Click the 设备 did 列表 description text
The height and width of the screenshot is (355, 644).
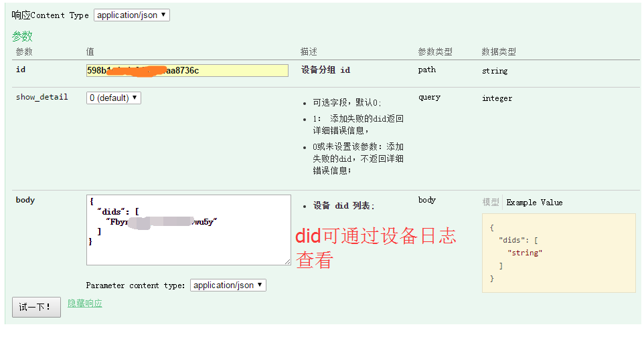click(344, 206)
